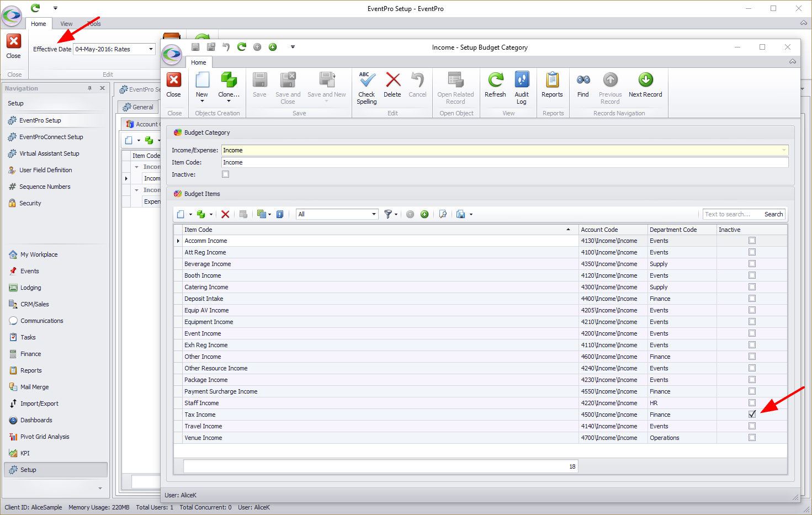This screenshot has height=515, width=812.
Task: Open the export dropdown arrow in Budget Items toolbar
Action: pos(471,215)
